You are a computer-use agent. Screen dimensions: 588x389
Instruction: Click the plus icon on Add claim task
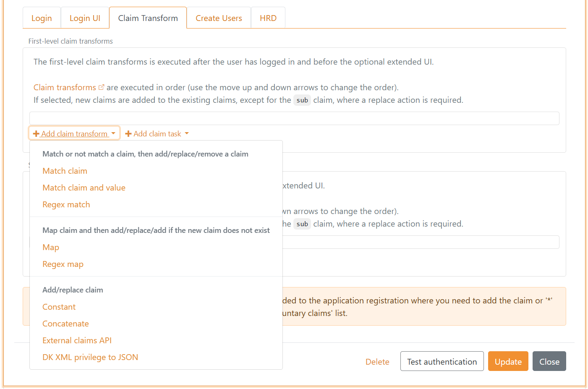pos(128,133)
